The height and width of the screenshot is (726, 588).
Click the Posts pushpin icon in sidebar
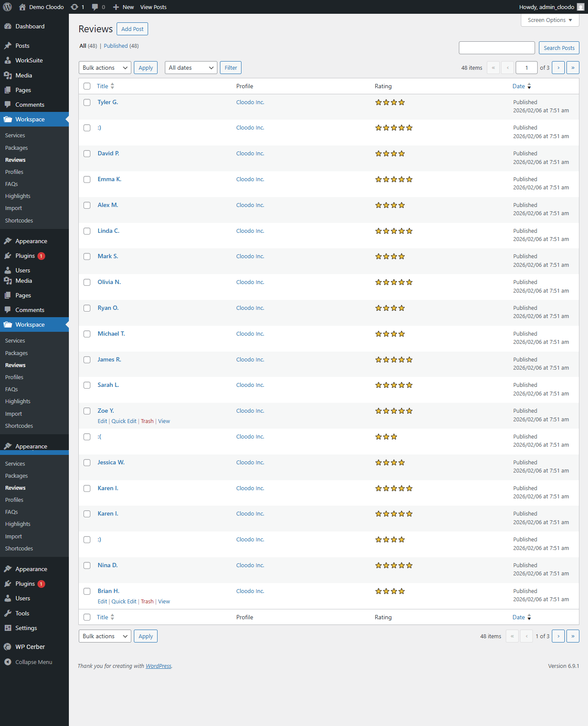pyautogui.click(x=8, y=46)
